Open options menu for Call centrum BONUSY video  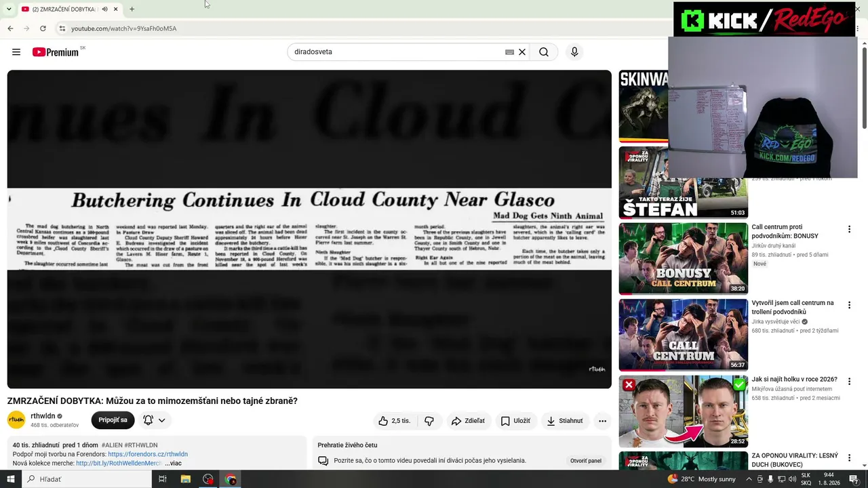[x=849, y=230]
